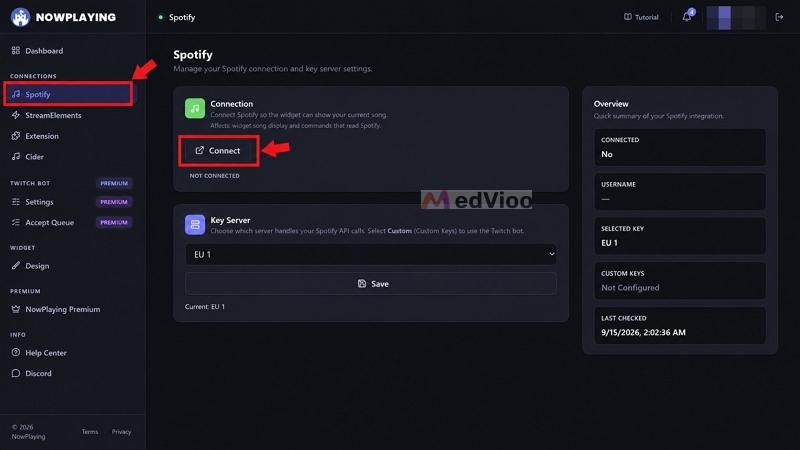
Task: Click the Design brush icon
Action: [16, 266]
